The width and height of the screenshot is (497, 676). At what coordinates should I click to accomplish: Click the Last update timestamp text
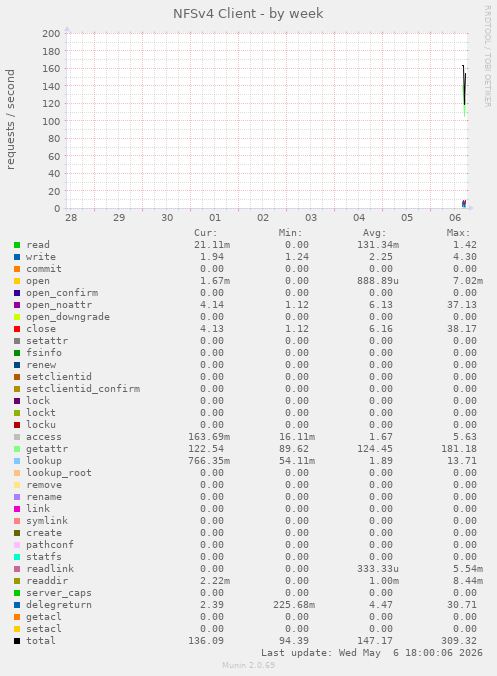(x=372, y=653)
